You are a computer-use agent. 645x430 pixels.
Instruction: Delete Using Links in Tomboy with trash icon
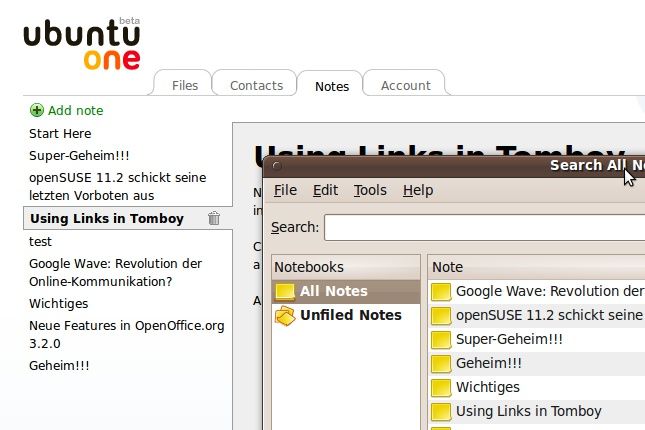[x=214, y=218]
